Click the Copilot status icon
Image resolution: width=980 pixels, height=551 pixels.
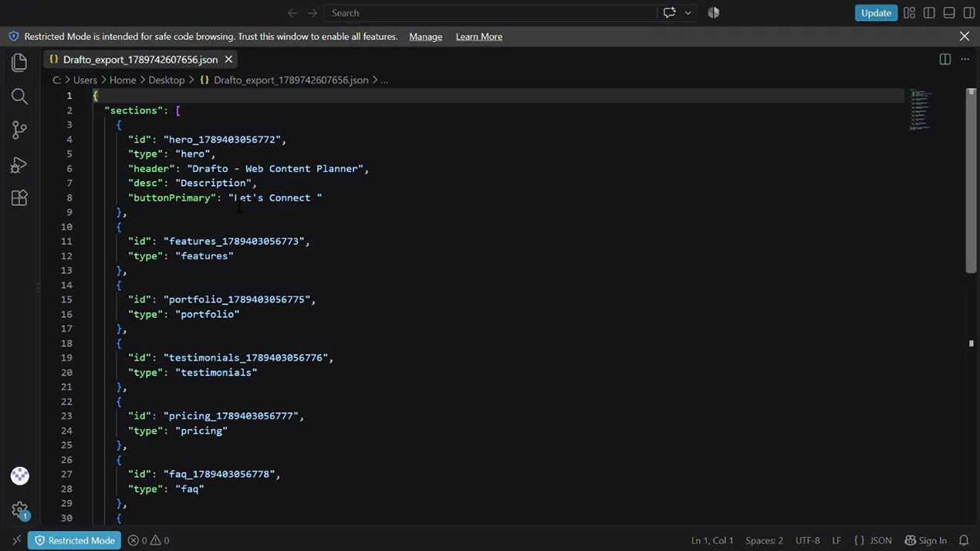click(714, 13)
